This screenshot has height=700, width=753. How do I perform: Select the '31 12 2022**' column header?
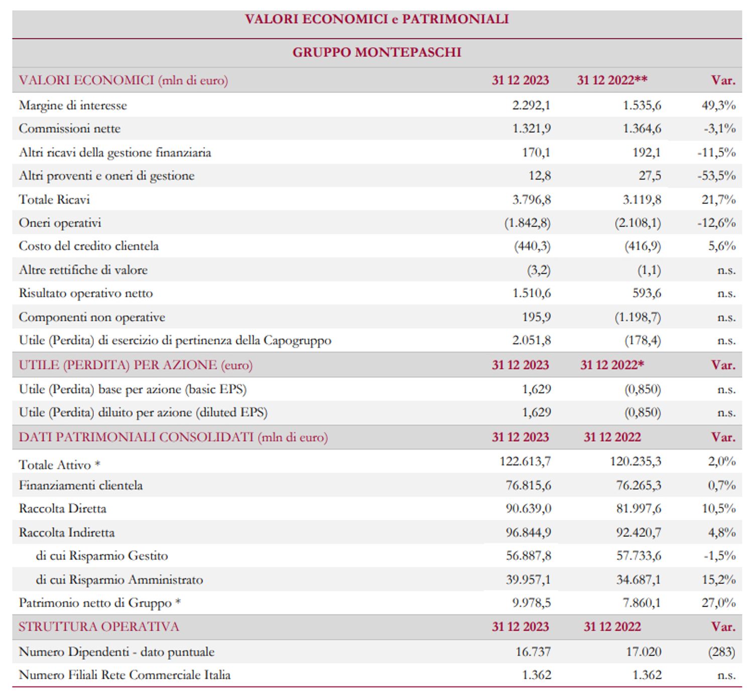[x=612, y=80]
